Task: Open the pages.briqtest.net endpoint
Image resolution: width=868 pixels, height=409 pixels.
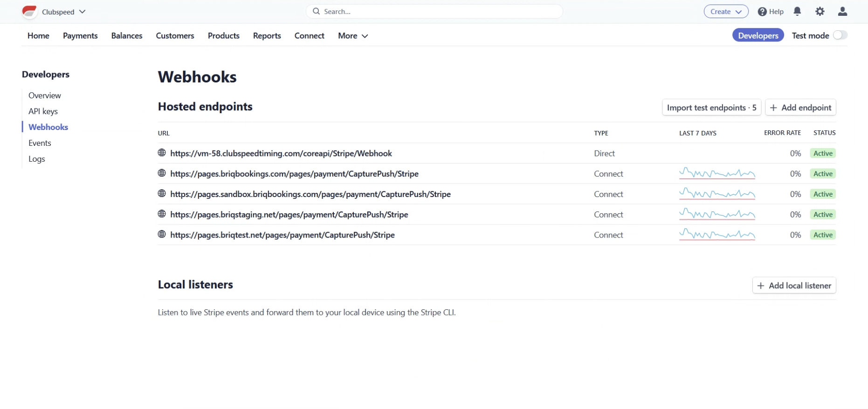Action: click(282, 235)
